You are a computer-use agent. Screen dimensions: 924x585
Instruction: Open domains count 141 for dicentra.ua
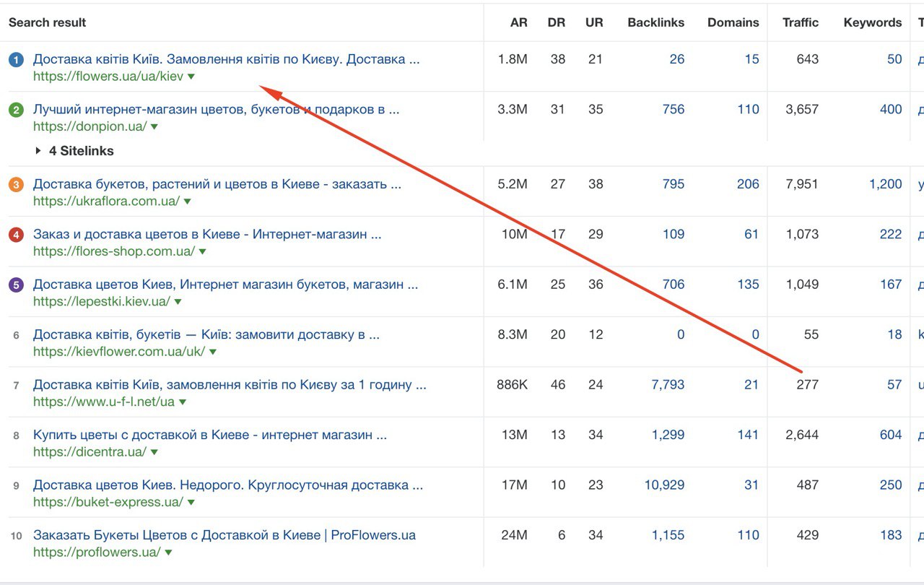pyautogui.click(x=748, y=435)
